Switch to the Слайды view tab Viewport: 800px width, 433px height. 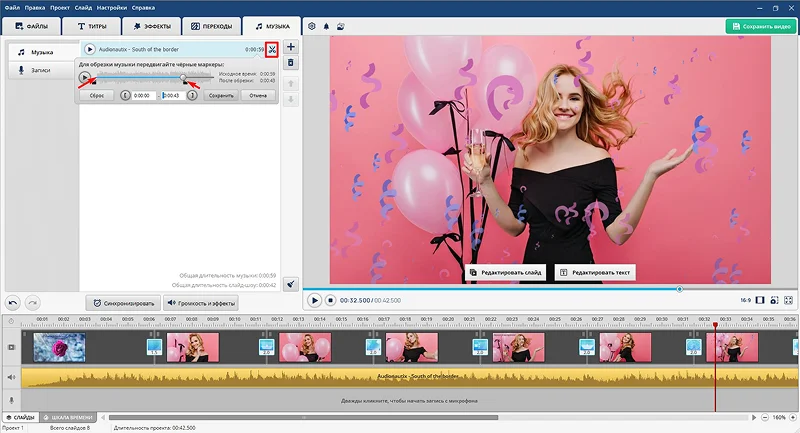click(x=20, y=417)
